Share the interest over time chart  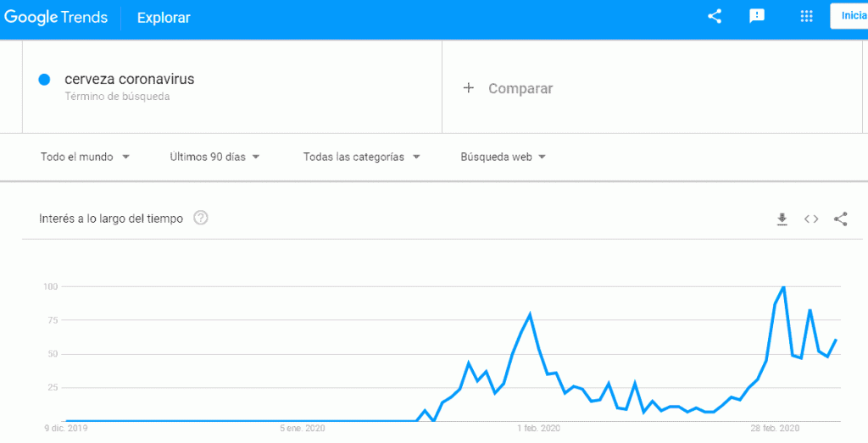click(840, 219)
